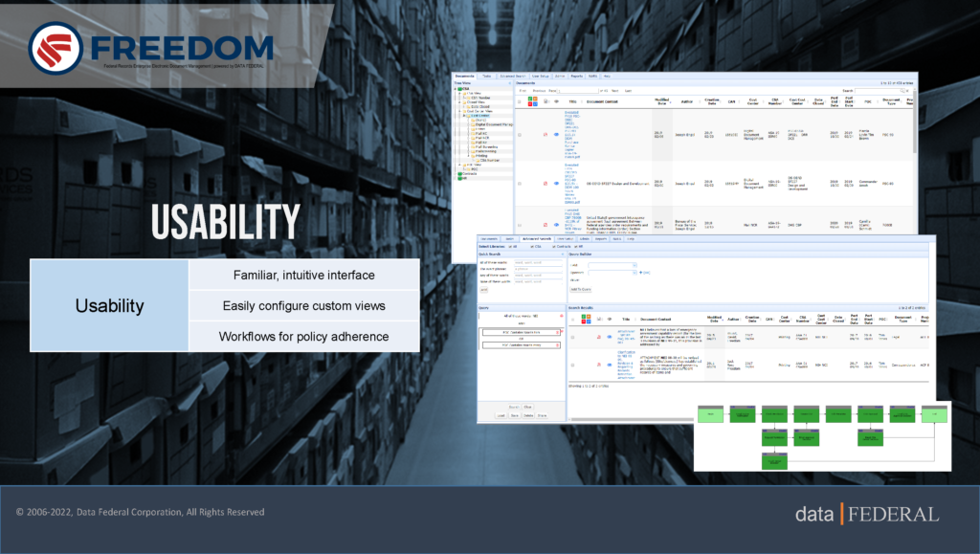Toggle eye preview icon of second document row

coord(556,183)
